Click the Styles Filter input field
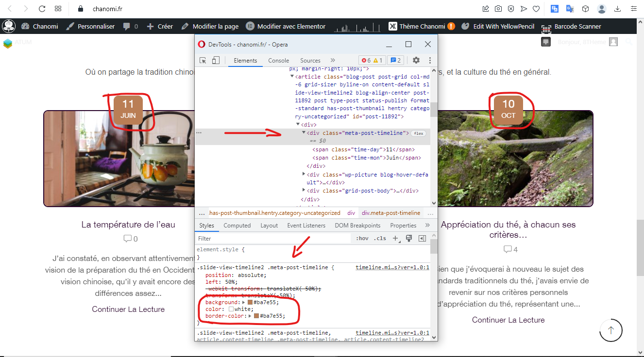The height and width of the screenshot is (357, 644). tap(273, 238)
